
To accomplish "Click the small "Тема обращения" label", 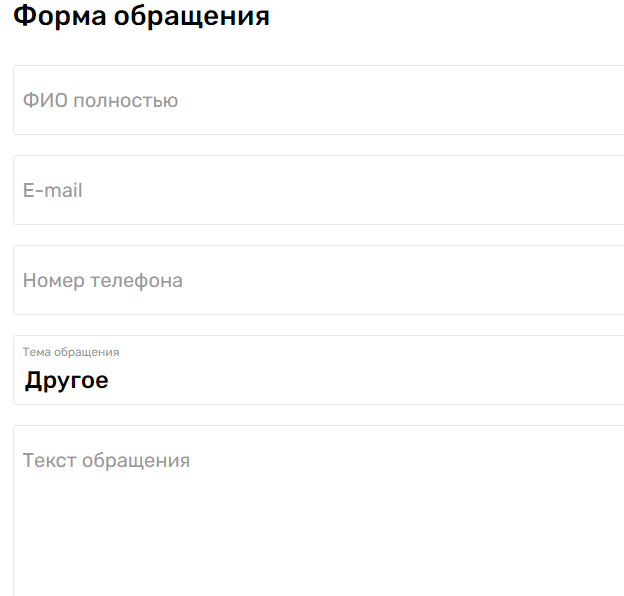I will [71, 352].
